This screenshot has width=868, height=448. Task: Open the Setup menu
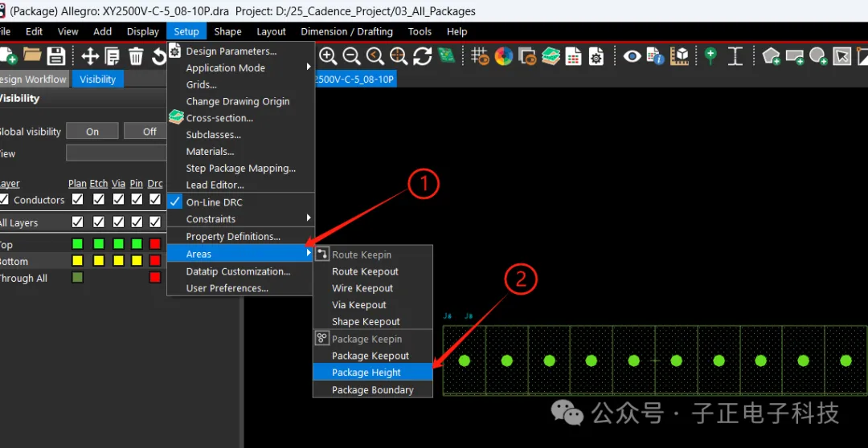(186, 31)
